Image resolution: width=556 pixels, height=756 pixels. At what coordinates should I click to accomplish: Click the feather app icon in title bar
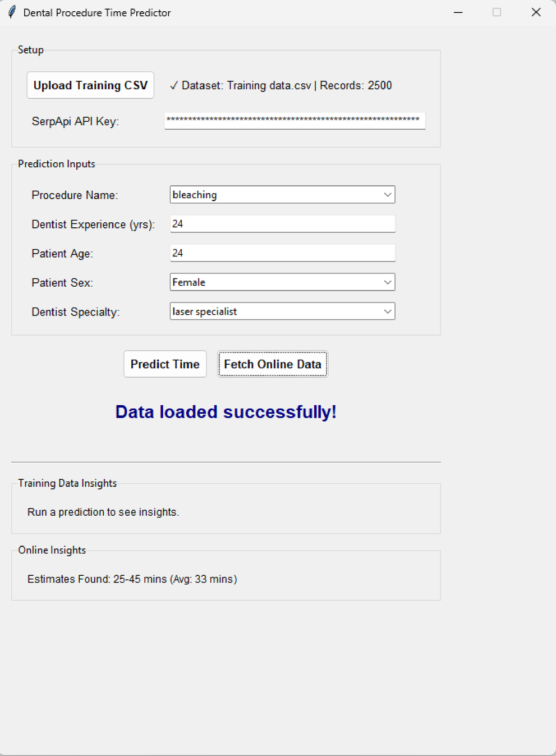12,12
